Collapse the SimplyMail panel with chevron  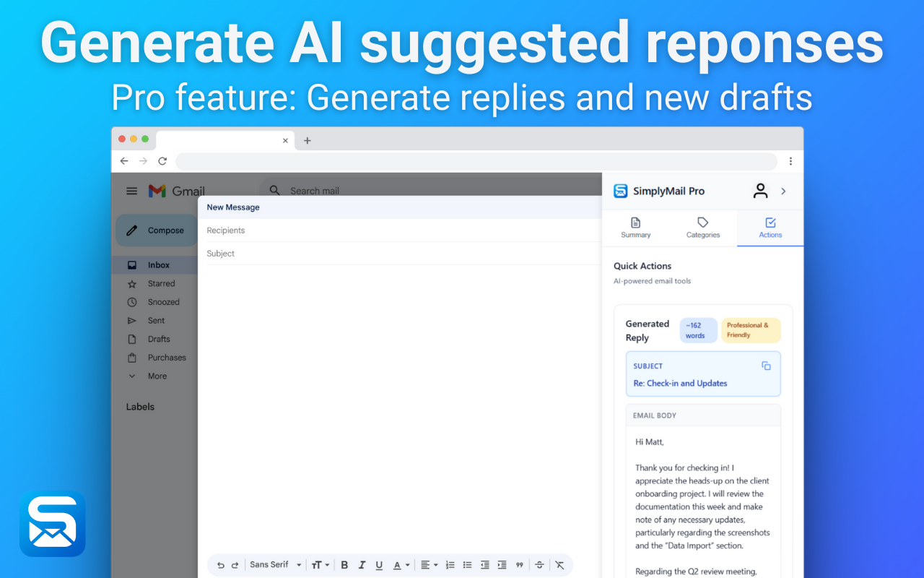tap(784, 191)
